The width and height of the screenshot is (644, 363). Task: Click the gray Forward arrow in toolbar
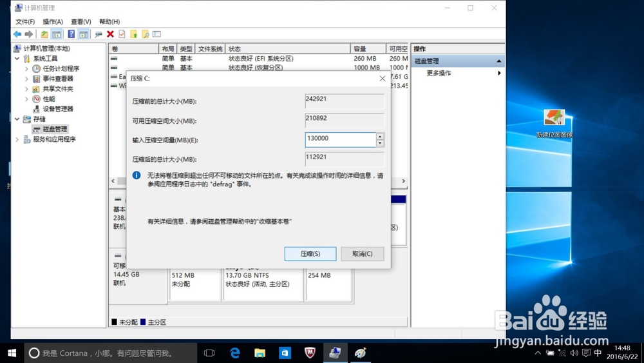click(29, 34)
